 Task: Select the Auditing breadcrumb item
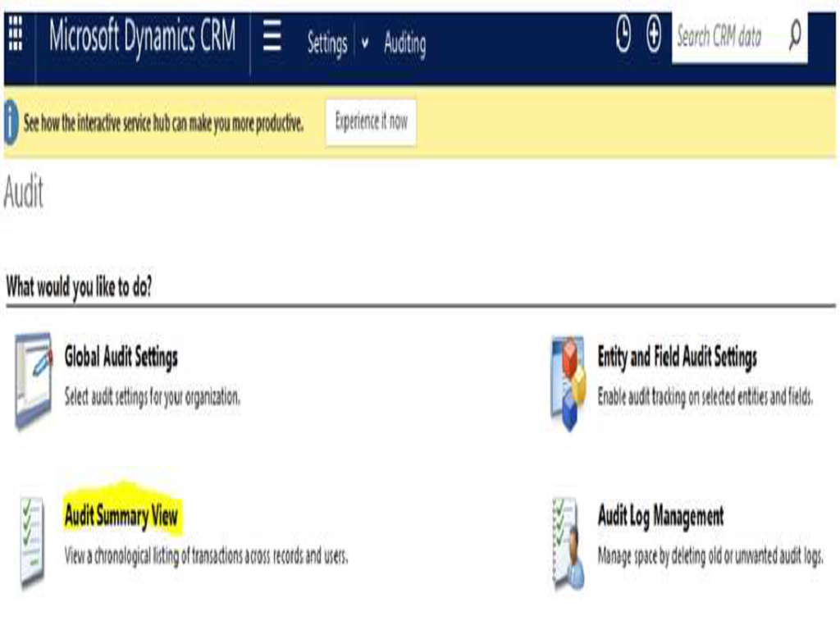[405, 43]
